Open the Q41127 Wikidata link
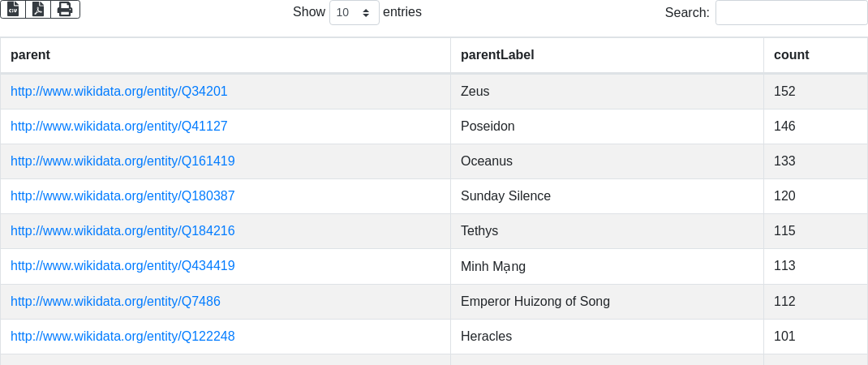 coord(119,127)
